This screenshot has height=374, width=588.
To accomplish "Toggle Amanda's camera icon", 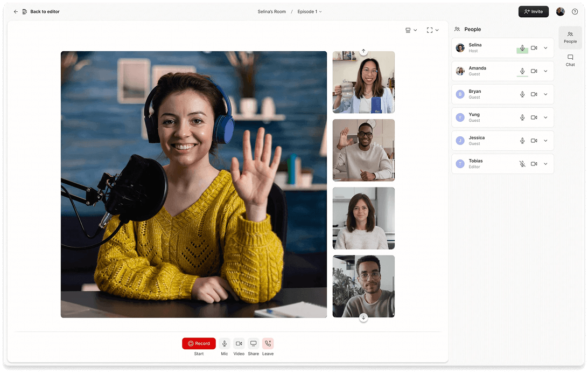I will pos(534,71).
